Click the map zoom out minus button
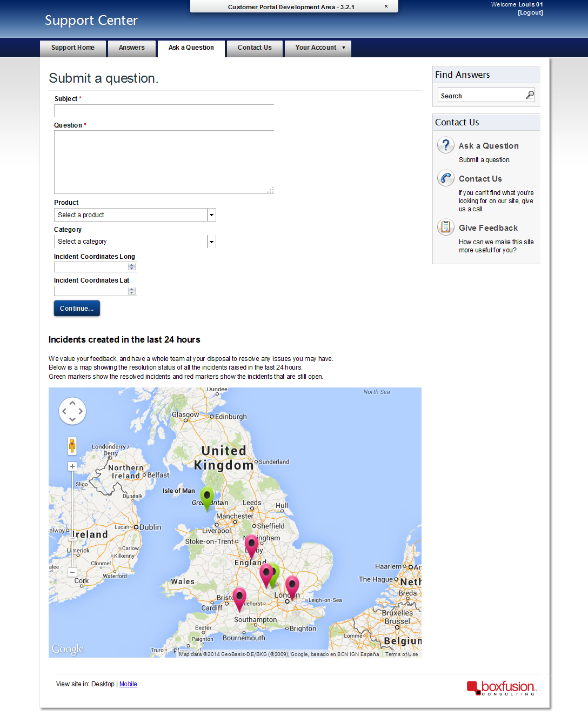The width and height of the screenshot is (588, 716). pyautogui.click(x=72, y=572)
